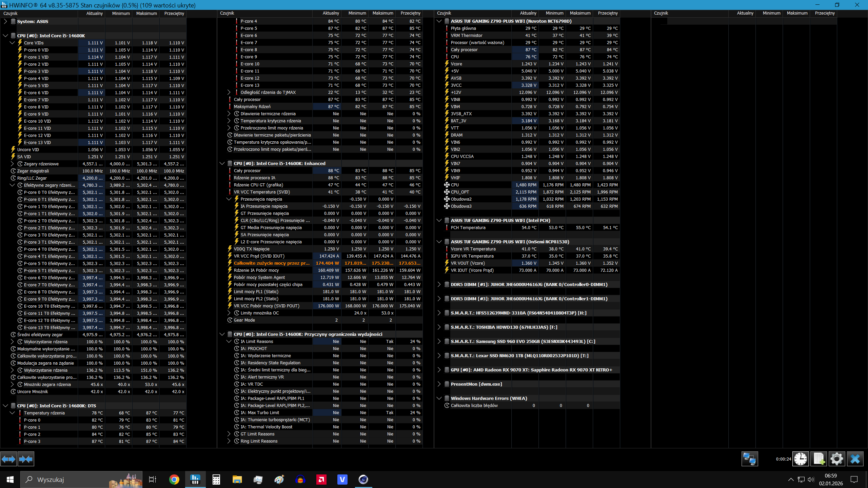Open AMD Software from the taskbar

click(x=321, y=480)
